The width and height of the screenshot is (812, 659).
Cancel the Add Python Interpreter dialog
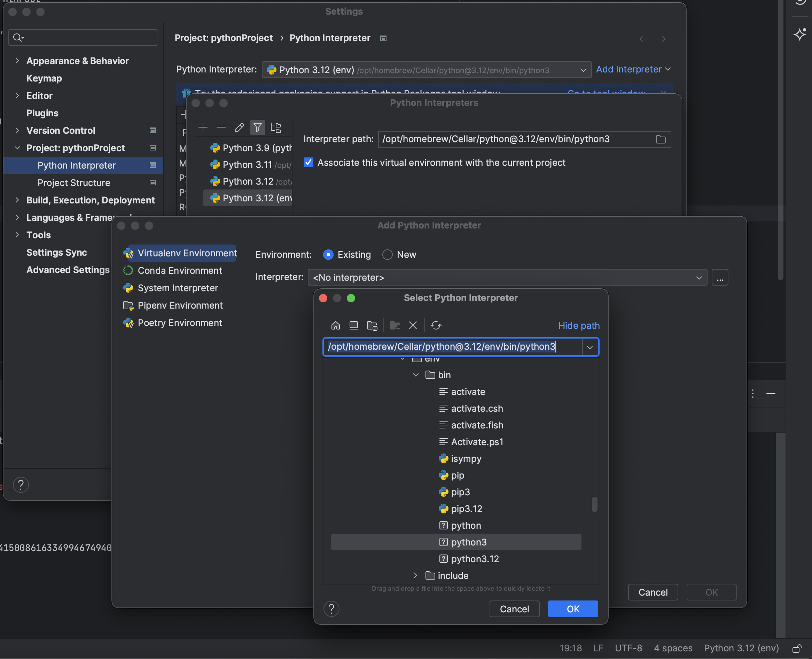point(653,592)
